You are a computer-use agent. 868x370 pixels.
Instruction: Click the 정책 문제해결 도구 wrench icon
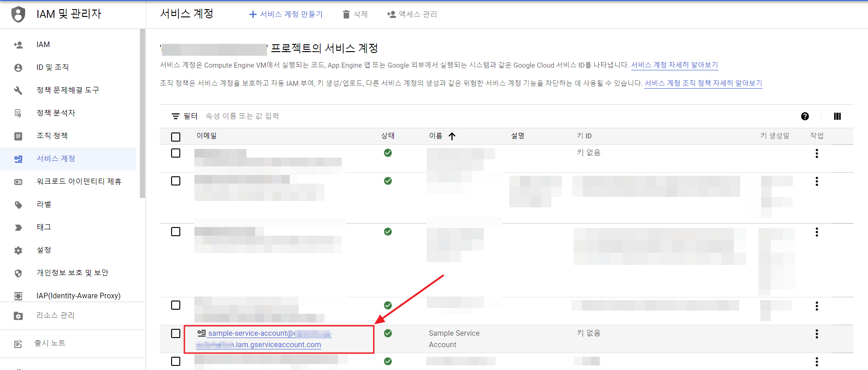(18, 90)
